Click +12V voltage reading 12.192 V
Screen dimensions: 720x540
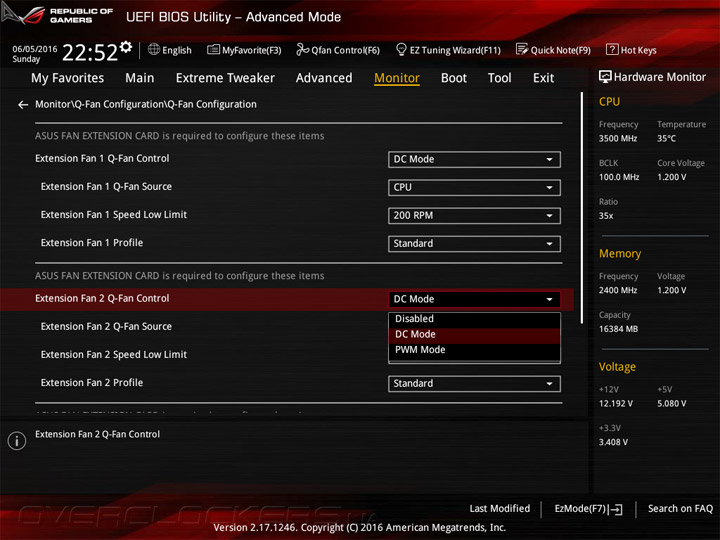615,404
